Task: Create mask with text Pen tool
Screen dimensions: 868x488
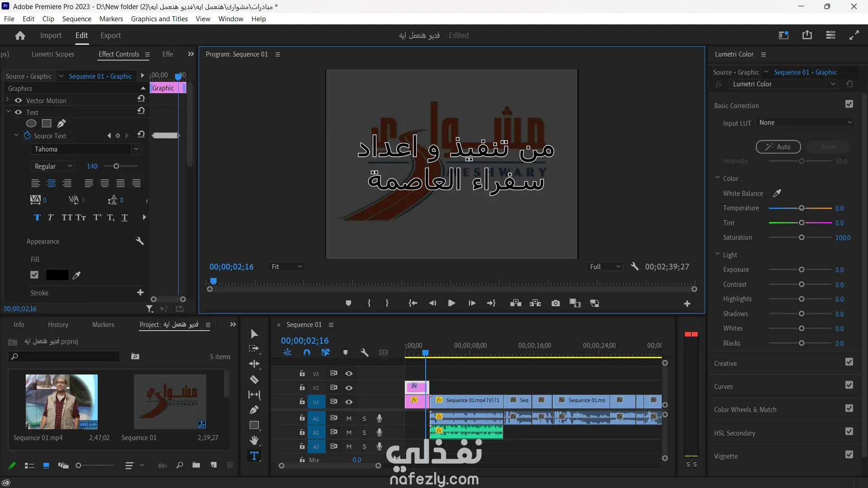Action: point(62,123)
